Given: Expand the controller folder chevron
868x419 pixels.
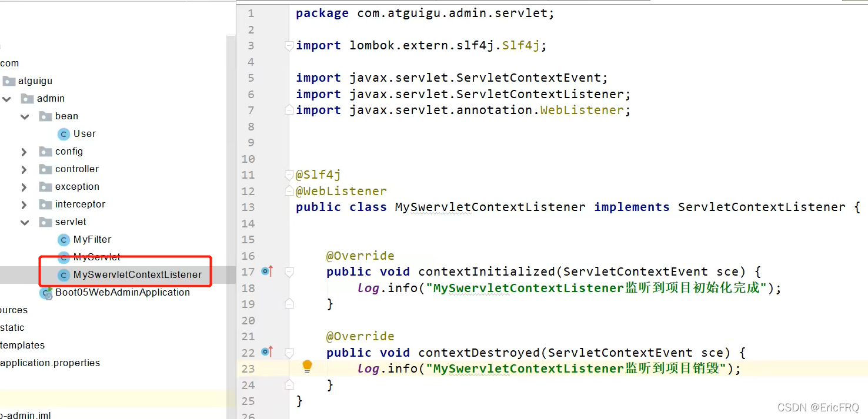Looking at the screenshot, I should point(24,169).
